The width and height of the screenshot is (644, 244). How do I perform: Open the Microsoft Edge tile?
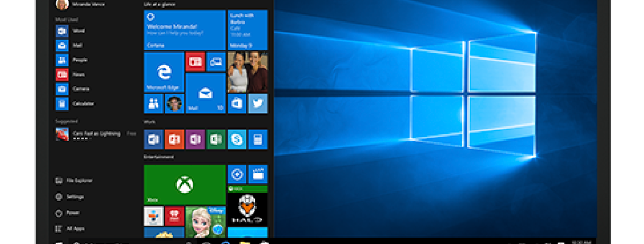164,72
